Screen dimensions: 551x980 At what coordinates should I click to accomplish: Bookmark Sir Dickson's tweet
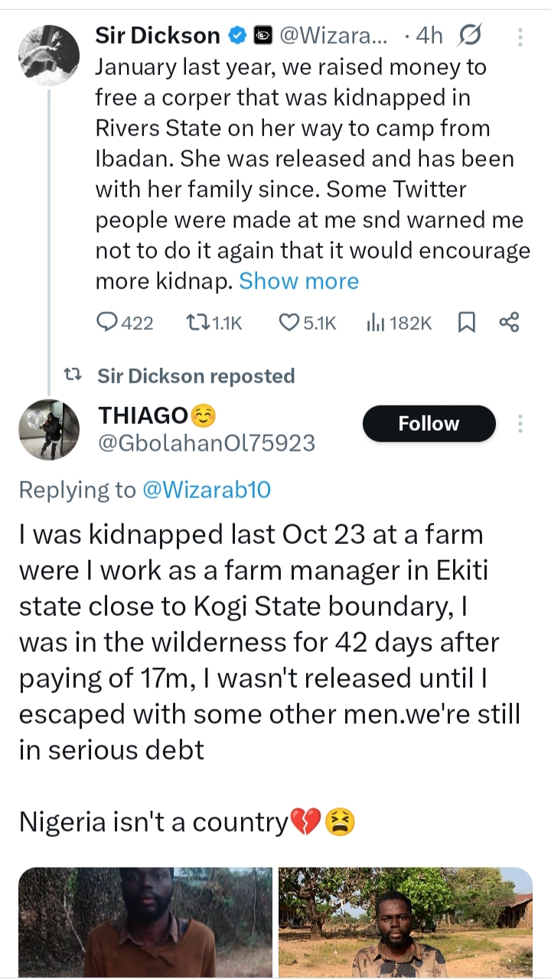[x=466, y=323]
